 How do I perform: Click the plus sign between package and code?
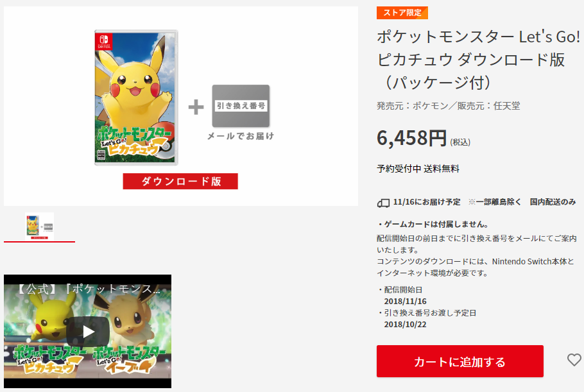196,107
